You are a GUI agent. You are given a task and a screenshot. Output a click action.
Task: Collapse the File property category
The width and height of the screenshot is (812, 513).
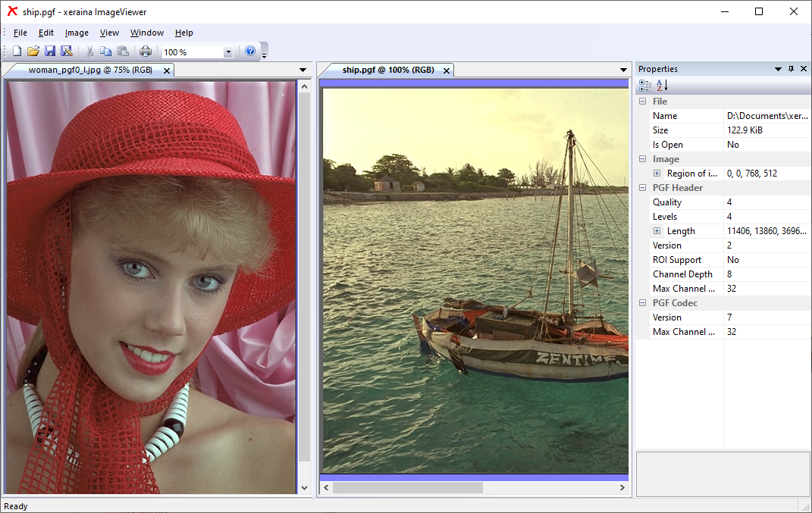(x=642, y=102)
